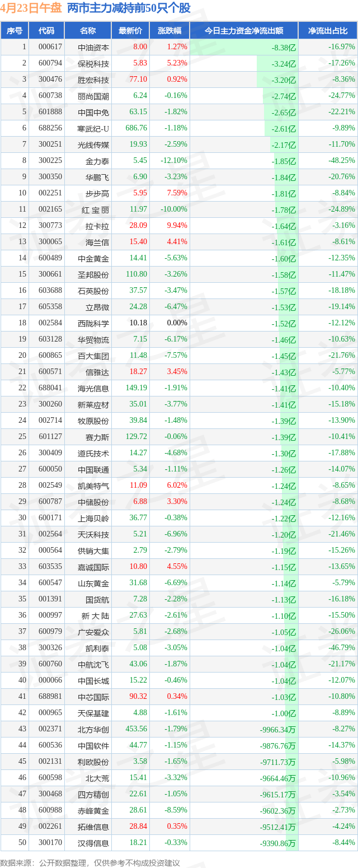Viewport: 358px width, 868px height.
Task: Click stock name 步步高
Action: 97,193
